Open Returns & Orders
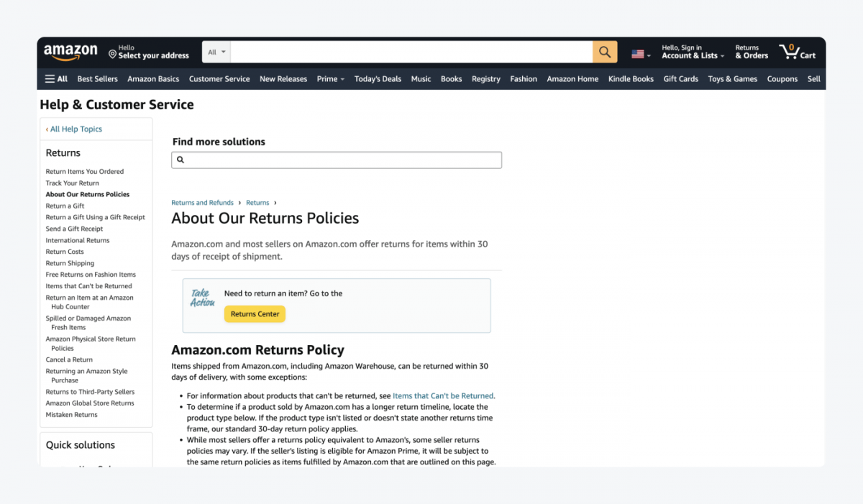 click(x=750, y=51)
